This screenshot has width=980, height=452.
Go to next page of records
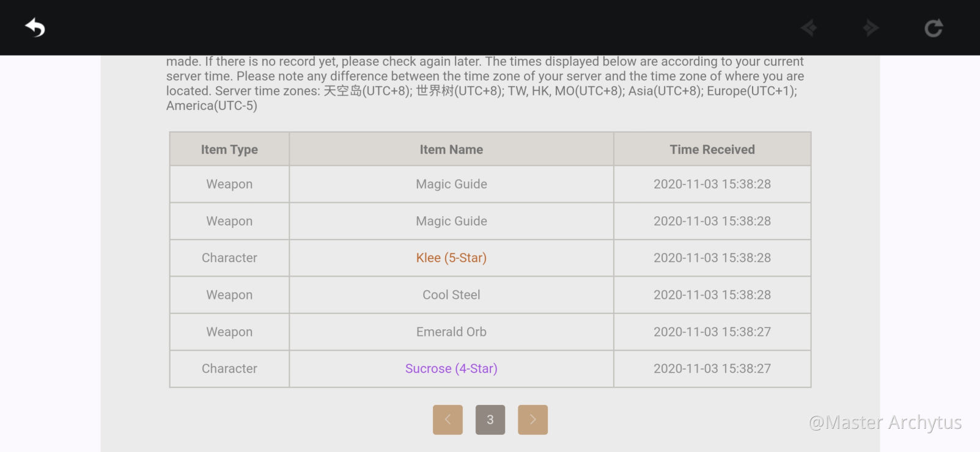point(532,420)
